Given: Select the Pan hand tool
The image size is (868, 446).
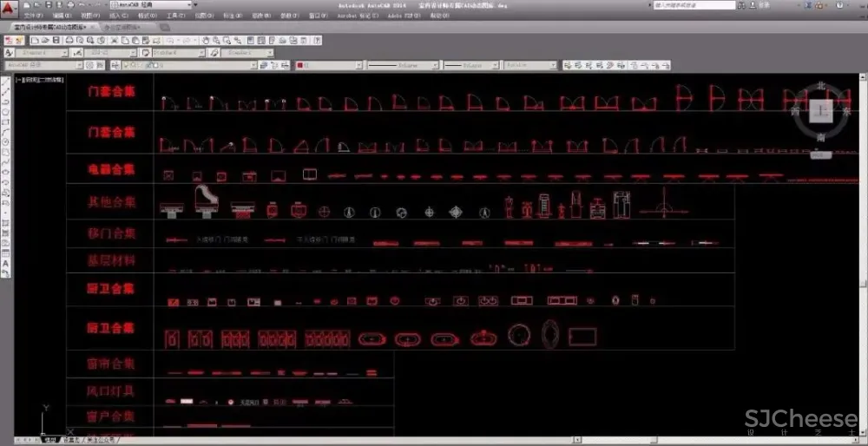Looking at the screenshot, I should coord(206,40).
